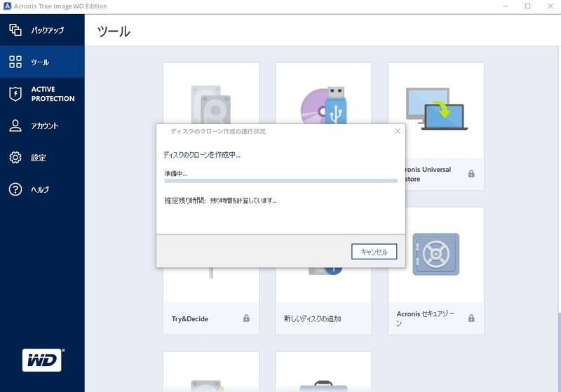This screenshot has height=392, width=561.
Task: Click the Active Protection shield icon
Action: 15,94
